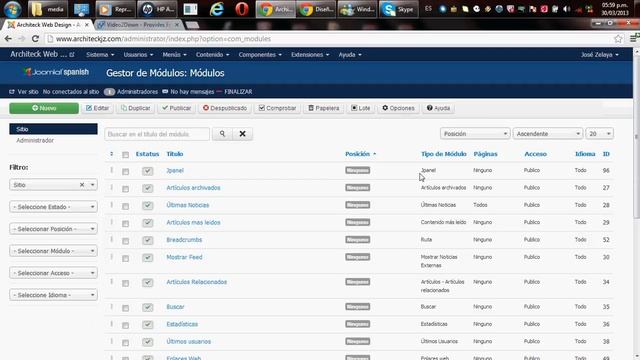This screenshot has height=360, width=640.
Task: Open the Artículos archivados module link
Action: (193, 188)
